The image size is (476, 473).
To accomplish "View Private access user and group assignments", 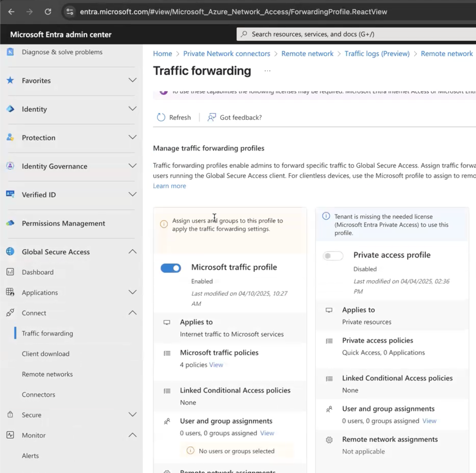I will (x=429, y=421).
